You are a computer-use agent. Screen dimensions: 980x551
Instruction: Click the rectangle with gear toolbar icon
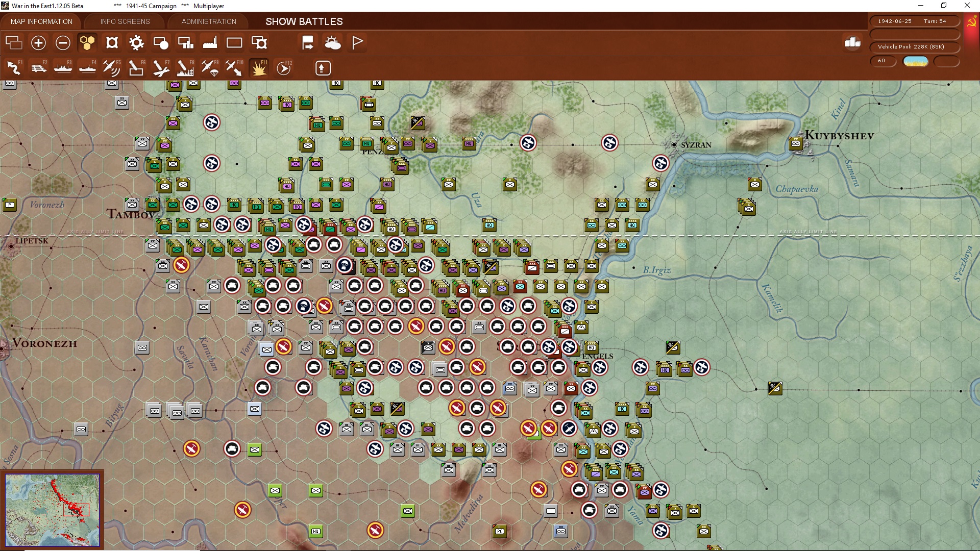click(x=259, y=43)
